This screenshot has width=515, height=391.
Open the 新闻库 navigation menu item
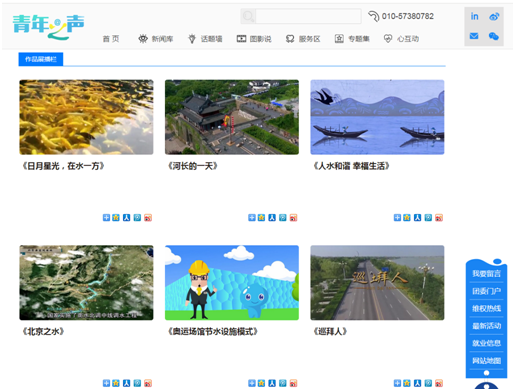pyautogui.click(x=156, y=39)
